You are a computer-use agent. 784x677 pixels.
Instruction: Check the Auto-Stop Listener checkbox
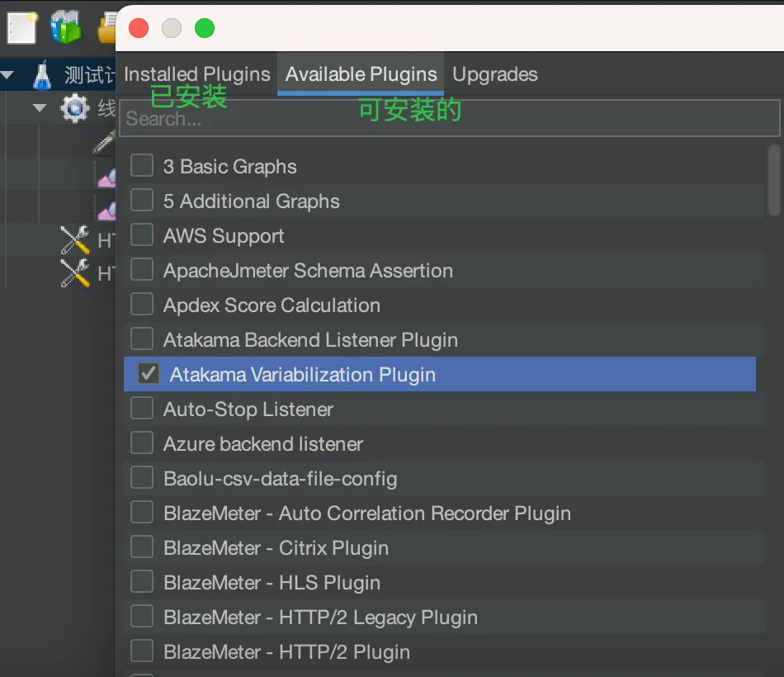tap(142, 409)
